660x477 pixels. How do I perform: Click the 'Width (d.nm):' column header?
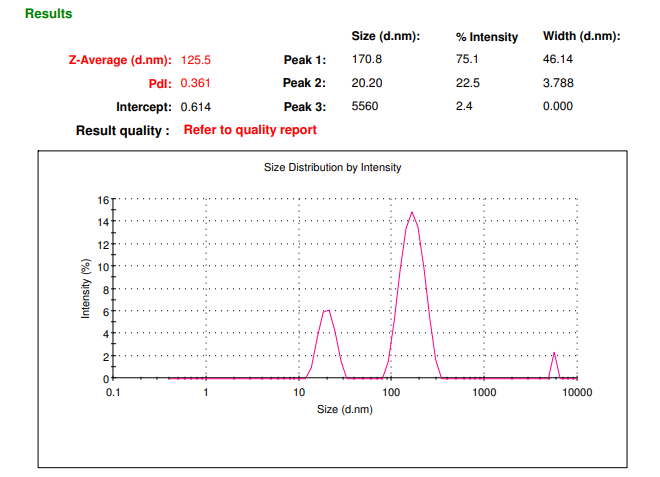click(x=582, y=36)
